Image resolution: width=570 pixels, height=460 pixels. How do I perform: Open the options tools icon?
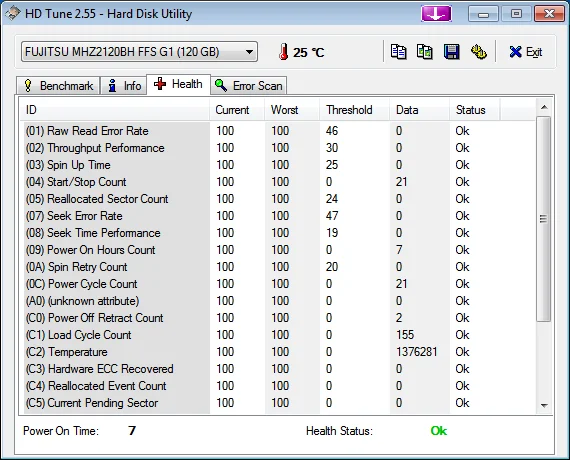pyautogui.click(x=479, y=52)
